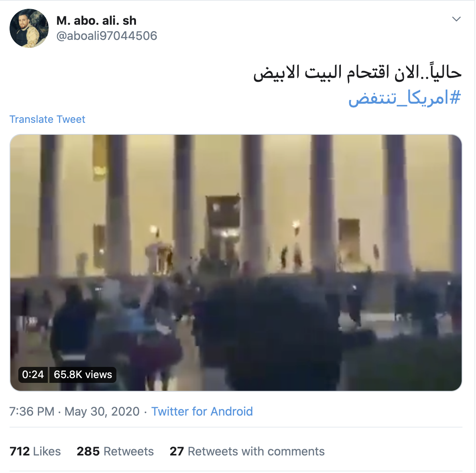476x473 pixels.
Task: Click the 285 retweet count number
Action: click(x=88, y=451)
